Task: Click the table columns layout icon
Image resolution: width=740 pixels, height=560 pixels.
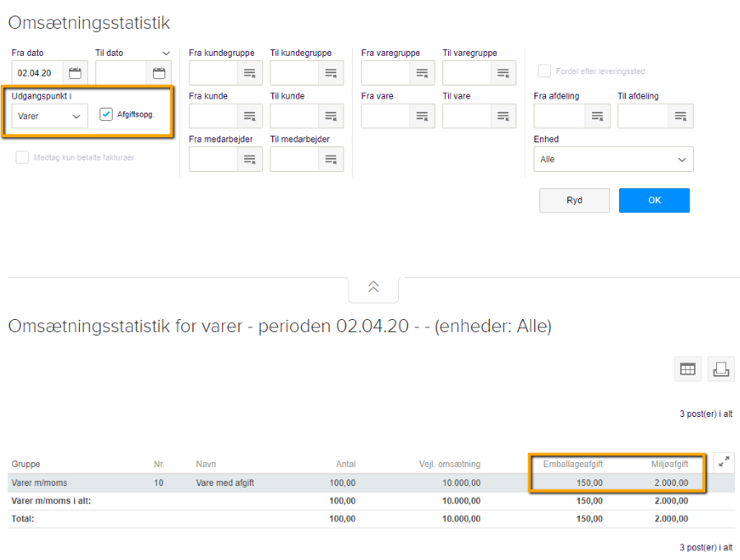Action: 687,369
